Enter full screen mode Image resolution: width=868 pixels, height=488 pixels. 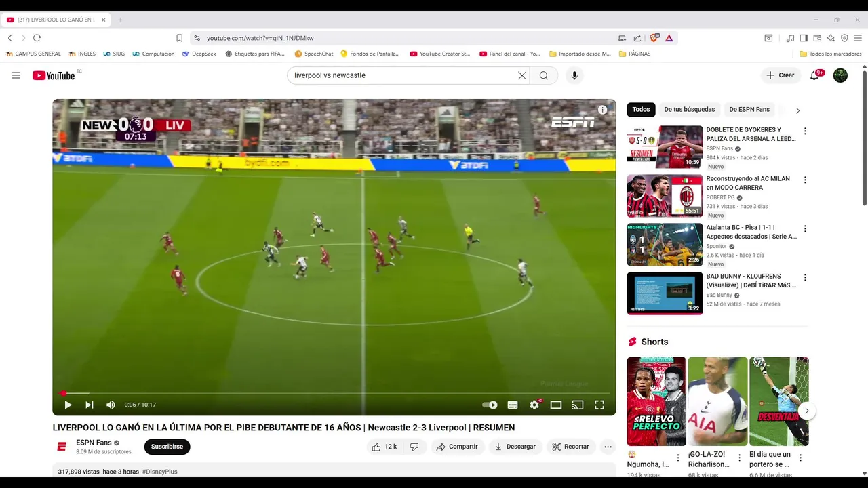point(599,405)
